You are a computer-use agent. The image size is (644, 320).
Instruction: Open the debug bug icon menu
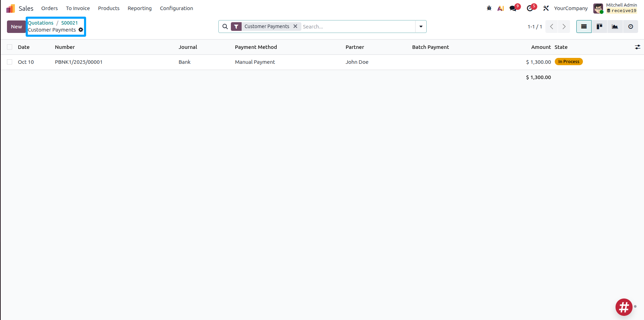(x=489, y=8)
